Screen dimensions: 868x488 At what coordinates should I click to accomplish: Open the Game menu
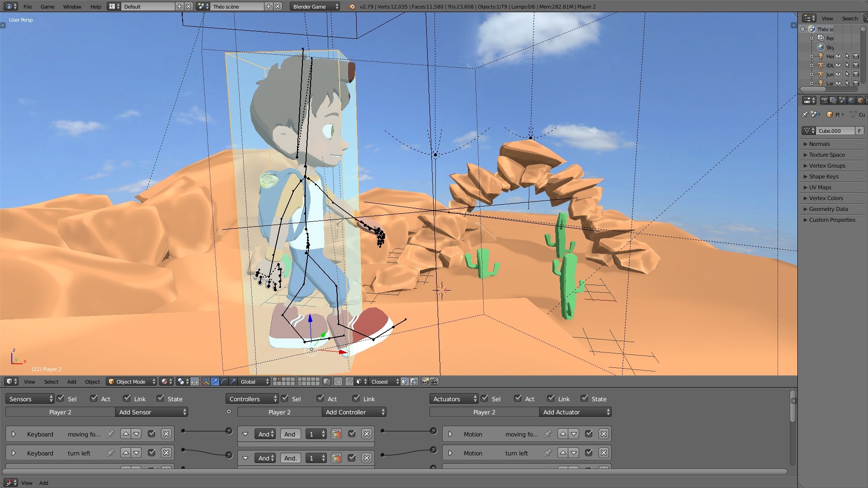[47, 6]
